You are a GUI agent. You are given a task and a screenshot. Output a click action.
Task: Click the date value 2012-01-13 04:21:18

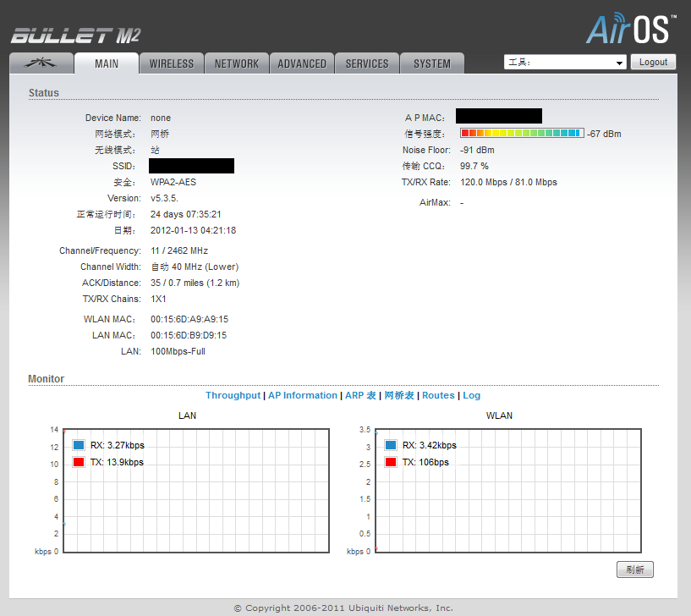193,230
